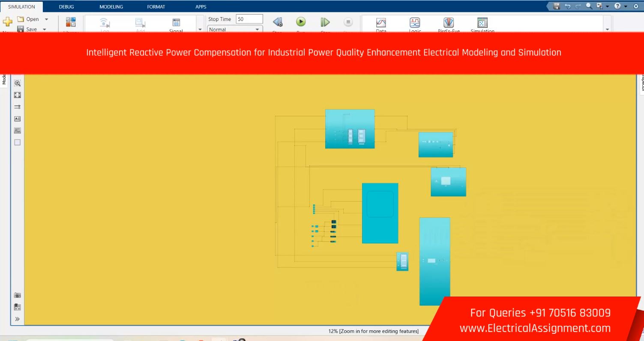Toggle the Area box tool in the palette

point(18,142)
